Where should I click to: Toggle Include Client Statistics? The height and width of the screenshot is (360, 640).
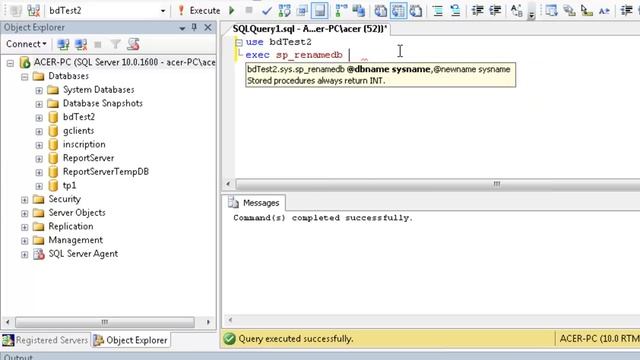[x=358, y=11]
